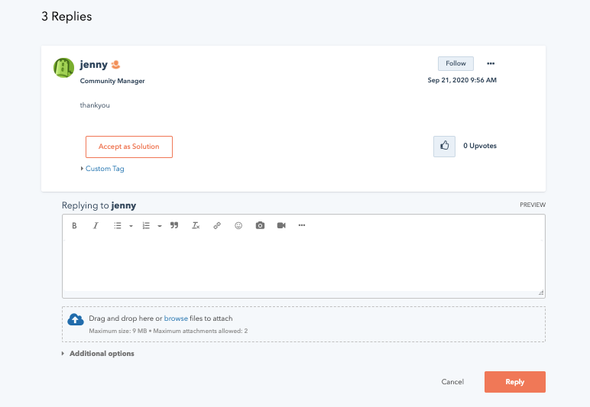Image resolution: width=590 pixels, height=407 pixels.
Task: Insert a bulleted list
Action: click(117, 226)
